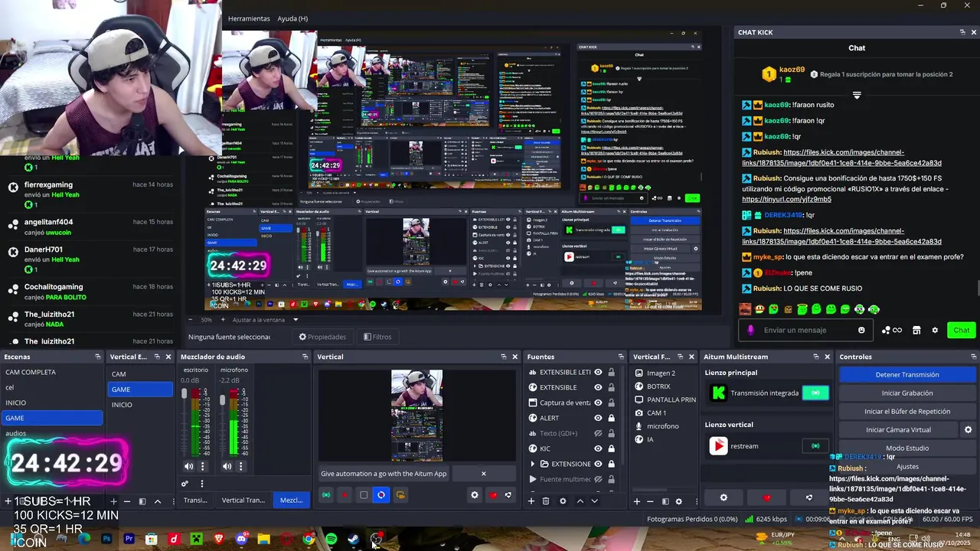Open advanced audio properties gears icon

(x=185, y=484)
